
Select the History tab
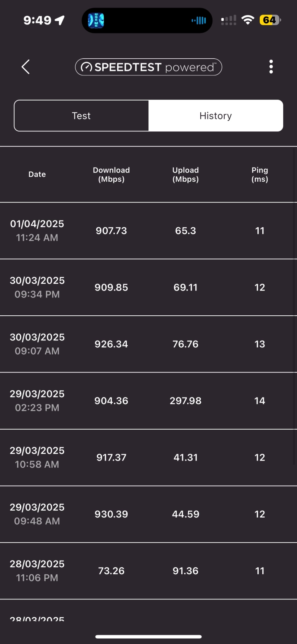(x=216, y=116)
